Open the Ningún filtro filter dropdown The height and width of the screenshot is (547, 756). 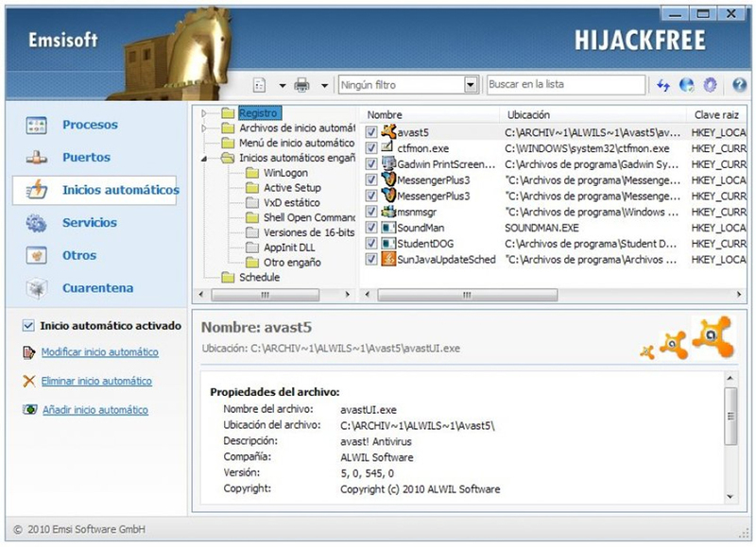[471, 85]
